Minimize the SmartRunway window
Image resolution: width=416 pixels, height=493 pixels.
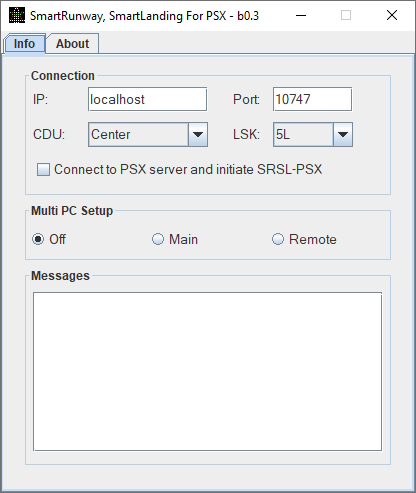point(301,15)
